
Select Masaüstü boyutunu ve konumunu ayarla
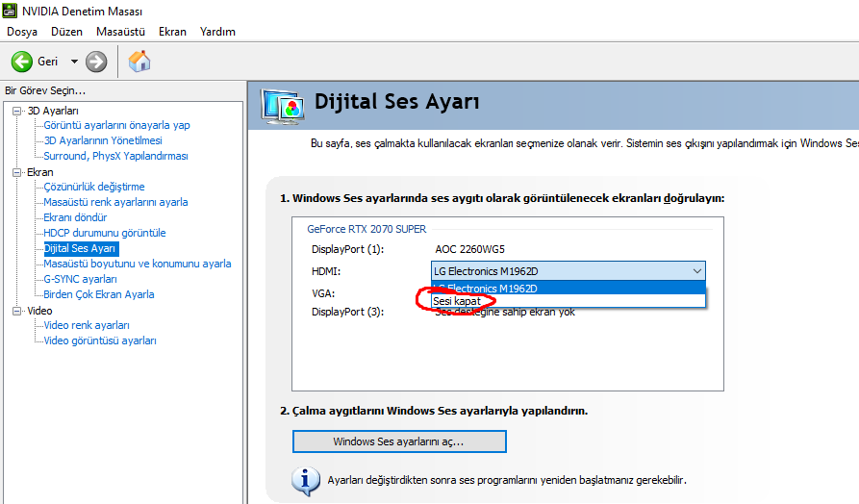click(138, 264)
